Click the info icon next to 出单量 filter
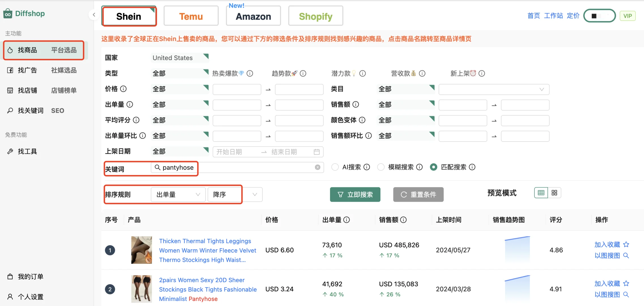Image resolution: width=644 pixels, height=306 pixels. point(130,105)
